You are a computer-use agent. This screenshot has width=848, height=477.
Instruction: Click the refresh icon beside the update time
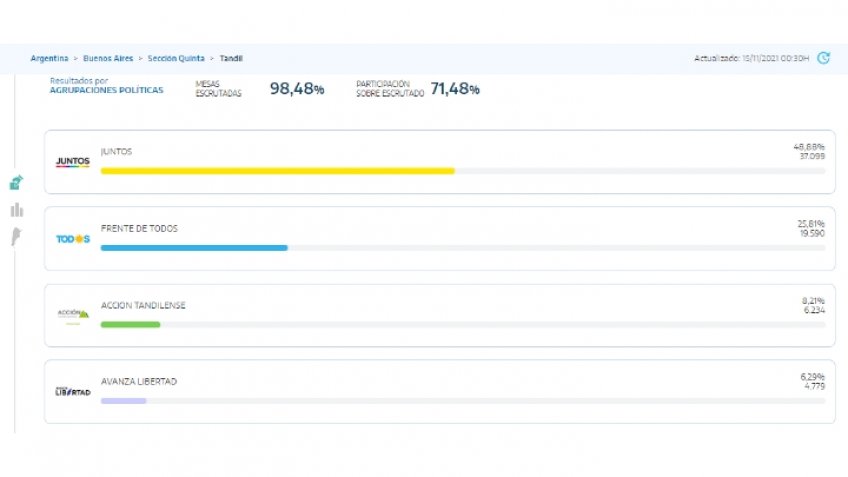click(824, 58)
